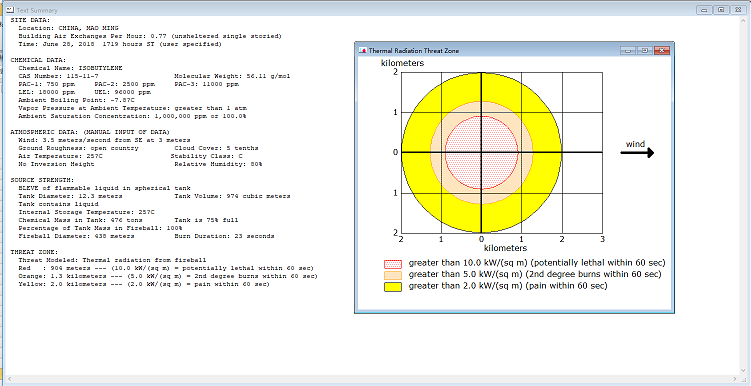Screen dimensions: 751x386
Task: Click 'Threat Modeled: Thermal radiation from fireball' line
Action: coord(112,261)
